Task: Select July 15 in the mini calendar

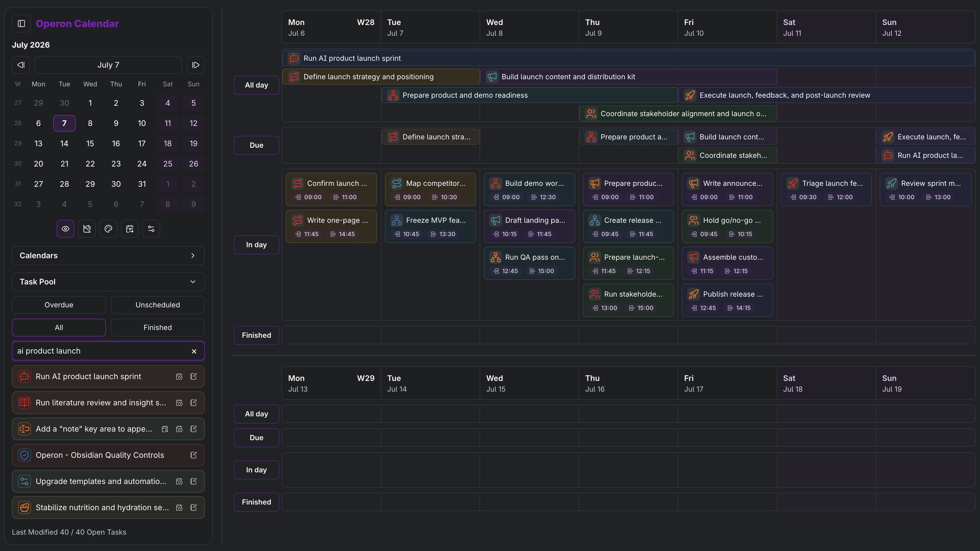Action: 90,144
